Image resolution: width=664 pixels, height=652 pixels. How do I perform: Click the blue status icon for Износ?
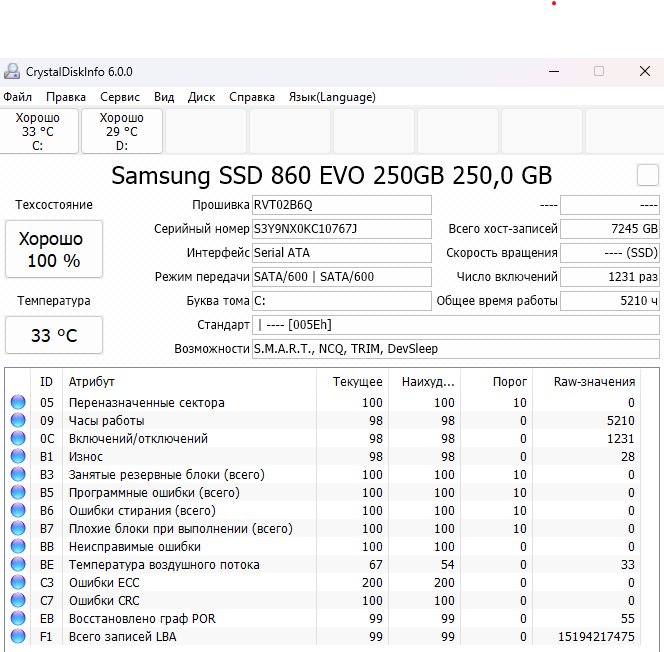click(x=18, y=457)
